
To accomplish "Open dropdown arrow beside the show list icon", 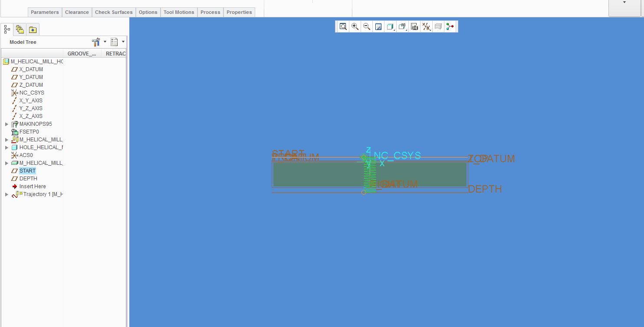I will pos(123,42).
